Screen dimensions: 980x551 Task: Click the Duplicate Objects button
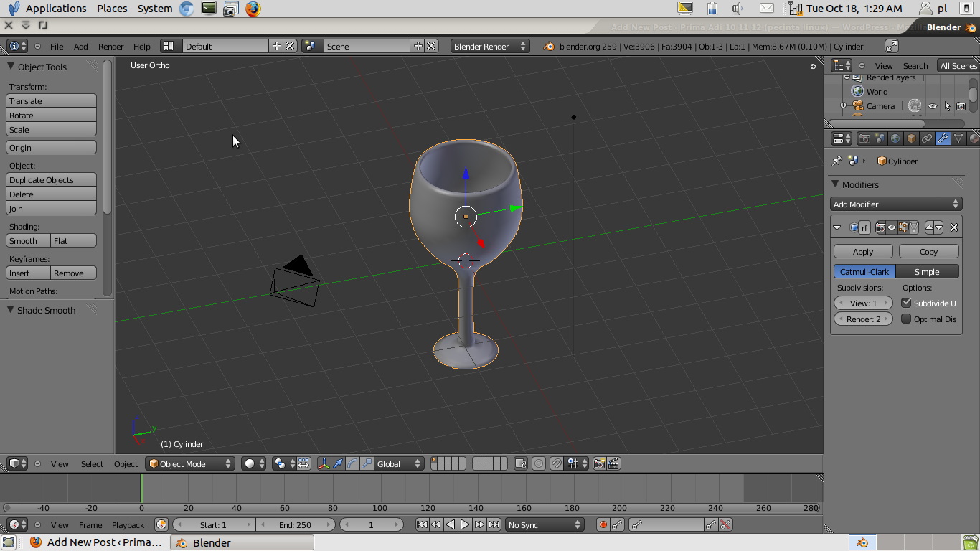pos(51,180)
